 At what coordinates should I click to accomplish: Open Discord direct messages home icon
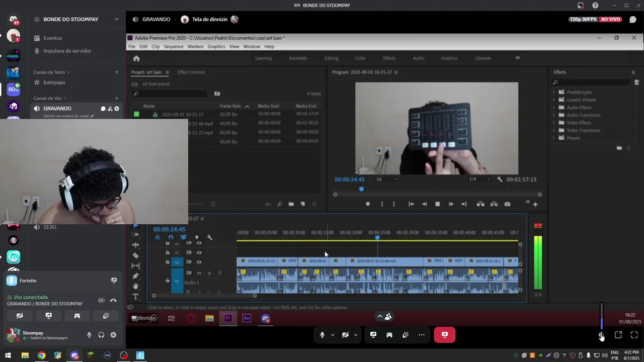[x=14, y=20]
